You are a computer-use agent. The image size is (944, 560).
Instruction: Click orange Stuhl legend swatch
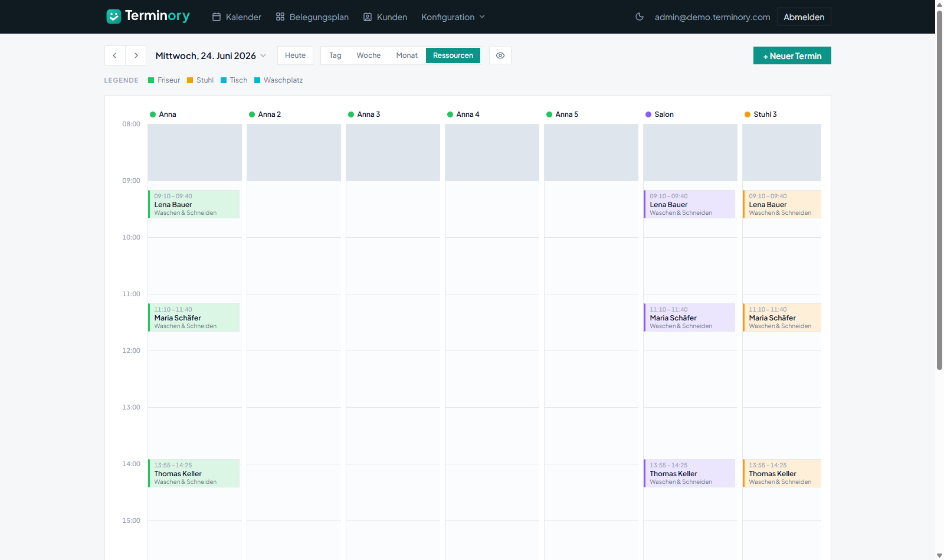point(190,80)
